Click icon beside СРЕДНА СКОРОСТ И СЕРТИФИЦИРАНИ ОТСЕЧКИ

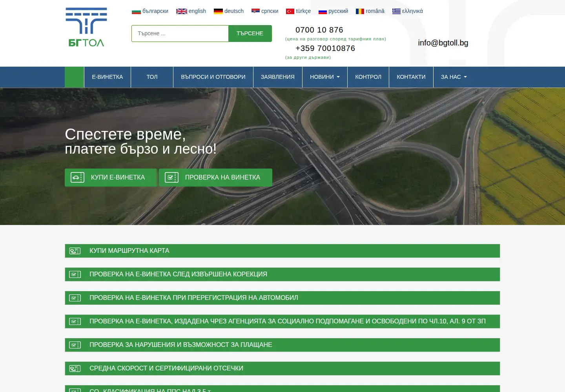[x=75, y=368]
